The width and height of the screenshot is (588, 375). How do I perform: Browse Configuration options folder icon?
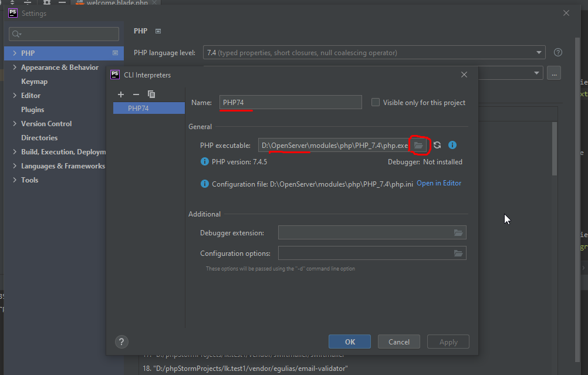(x=458, y=254)
